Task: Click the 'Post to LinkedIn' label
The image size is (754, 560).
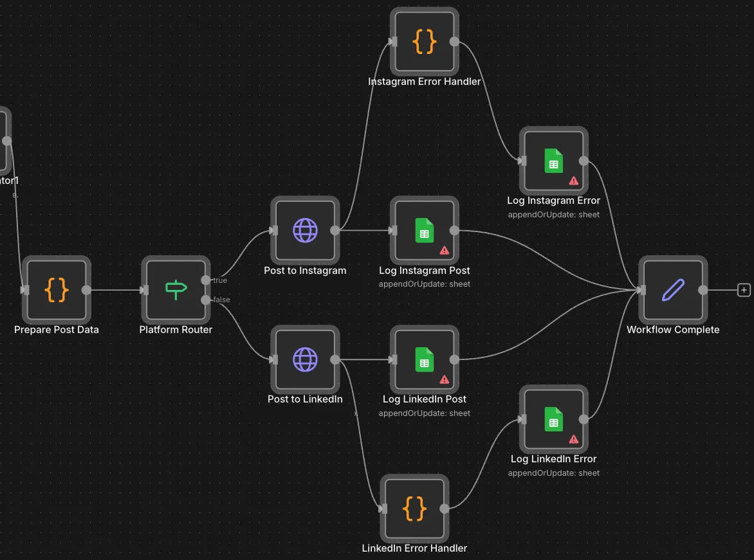Action: pyautogui.click(x=305, y=399)
